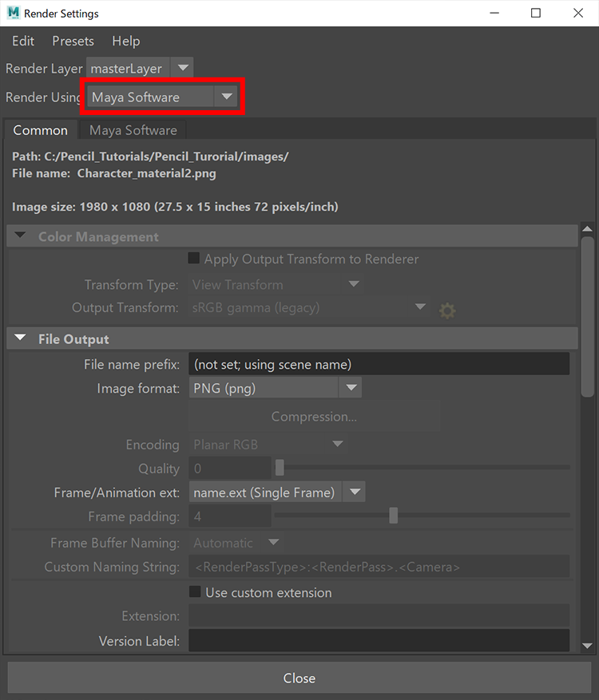Click the File name prefix input field
The width and height of the screenshot is (599, 700).
[x=379, y=364]
